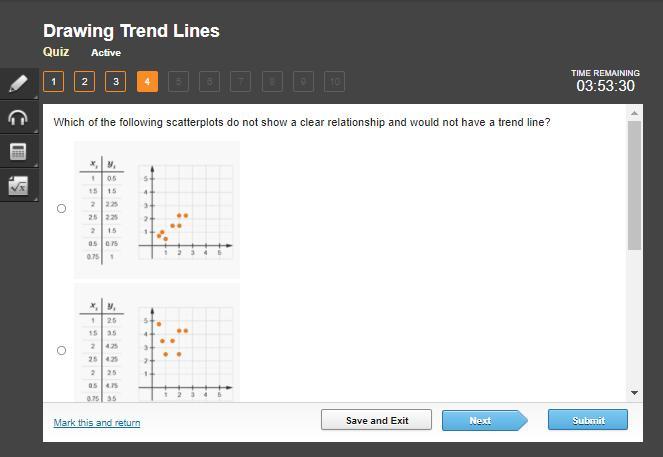Image resolution: width=663 pixels, height=457 pixels.
Task: Open the calculator tool
Action: pos(18,151)
